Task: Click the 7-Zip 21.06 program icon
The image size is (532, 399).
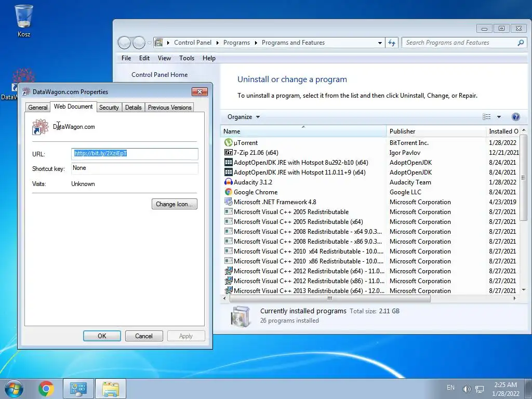Action: coord(229,153)
